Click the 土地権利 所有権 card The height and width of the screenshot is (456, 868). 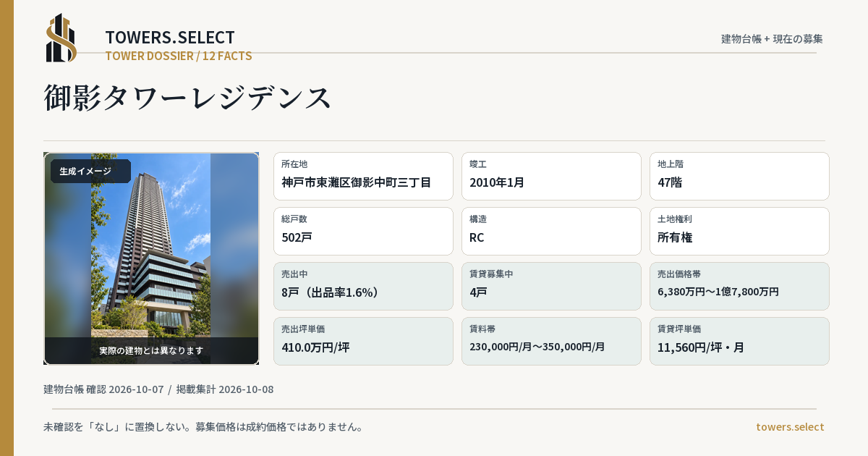tap(739, 231)
